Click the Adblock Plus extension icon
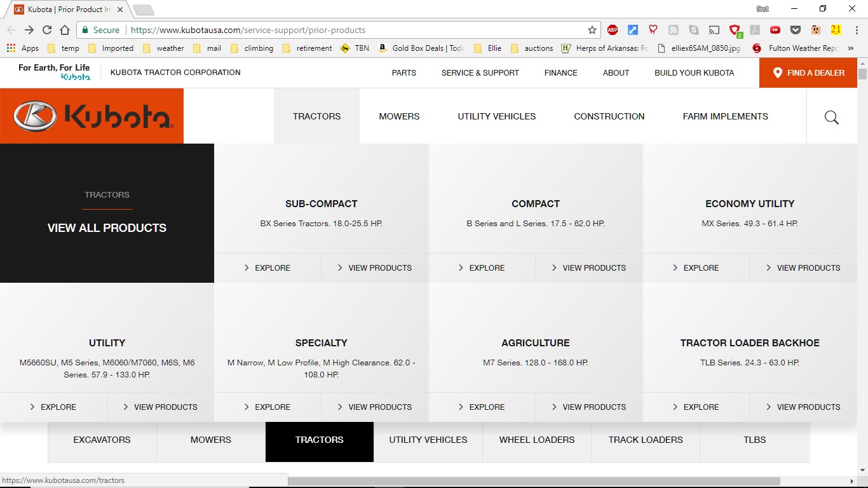Image resolution: width=868 pixels, height=488 pixels. 612,30
